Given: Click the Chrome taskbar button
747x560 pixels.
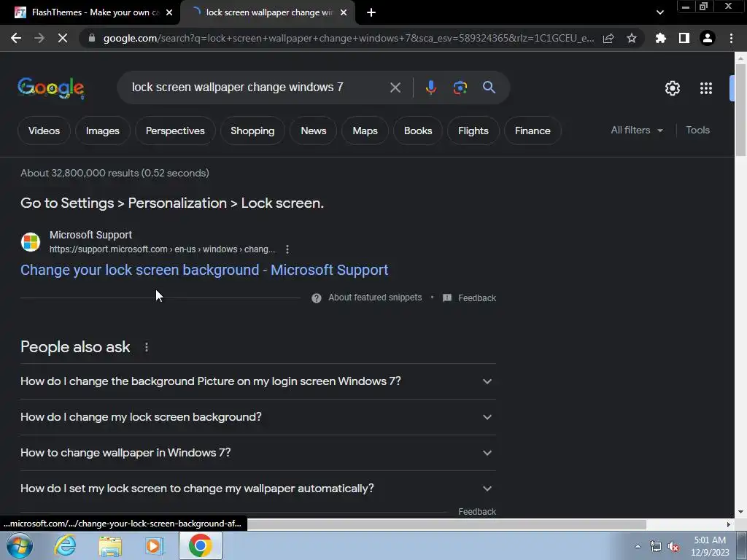Looking at the screenshot, I should click(x=201, y=545).
